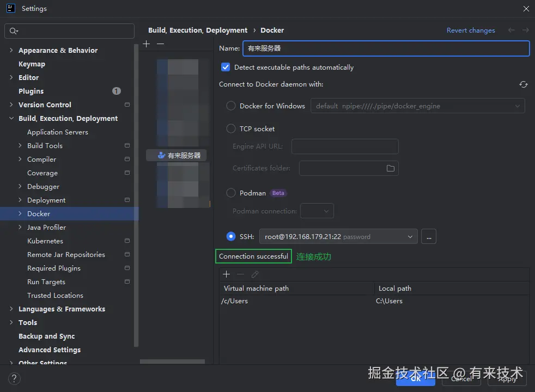Click Virtual machine path column header

pos(297,289)
